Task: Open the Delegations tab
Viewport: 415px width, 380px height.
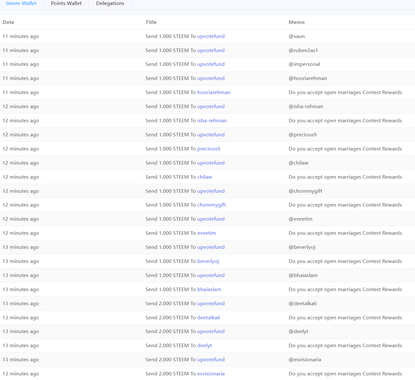Action: click(x=110, y=3)
